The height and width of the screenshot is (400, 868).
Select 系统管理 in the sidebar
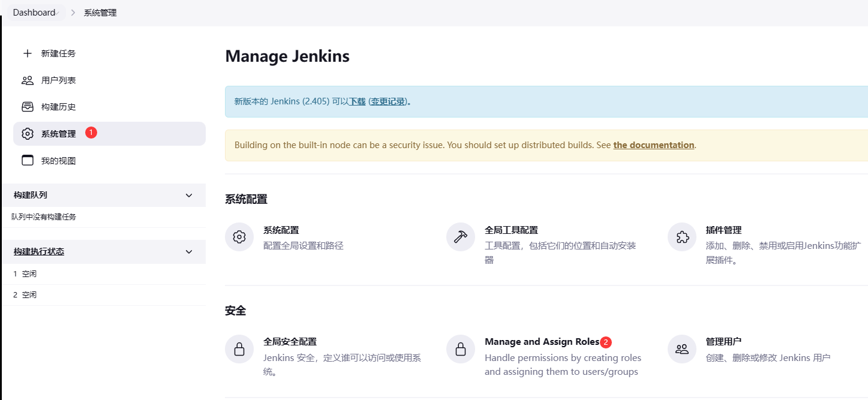tap(109, 134)
